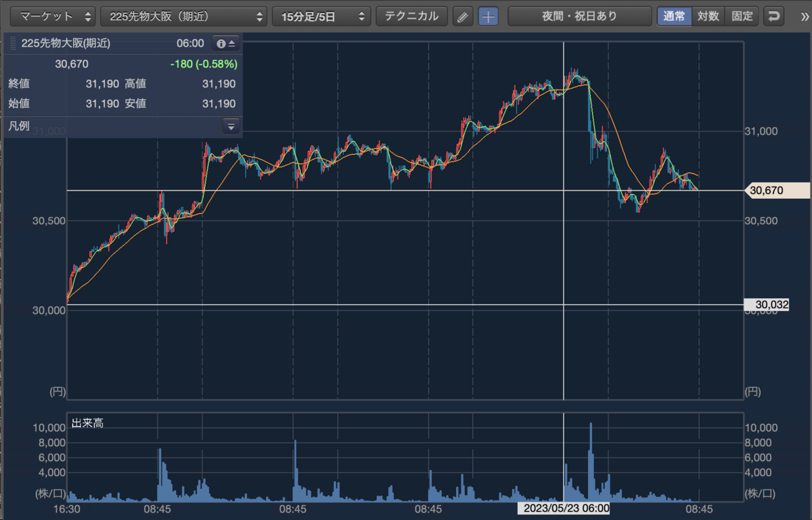Screen dimensions: 812x520
Task: Select the 対数 scale mode
Action: [x=708, y=16]
